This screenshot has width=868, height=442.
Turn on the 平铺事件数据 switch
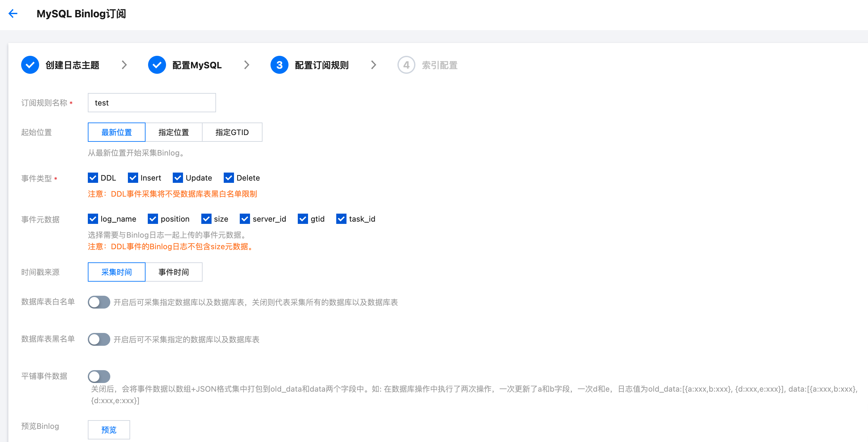point(99,376)
